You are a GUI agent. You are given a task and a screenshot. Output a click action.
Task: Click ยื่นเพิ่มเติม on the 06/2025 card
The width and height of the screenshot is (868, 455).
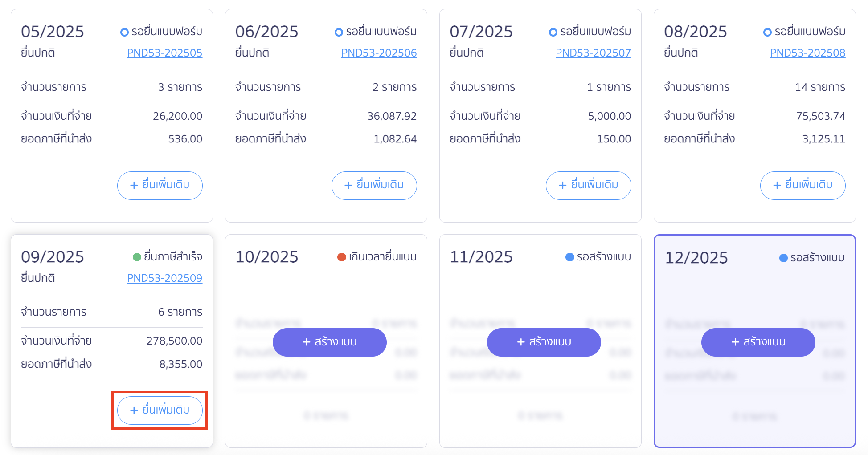374,186
